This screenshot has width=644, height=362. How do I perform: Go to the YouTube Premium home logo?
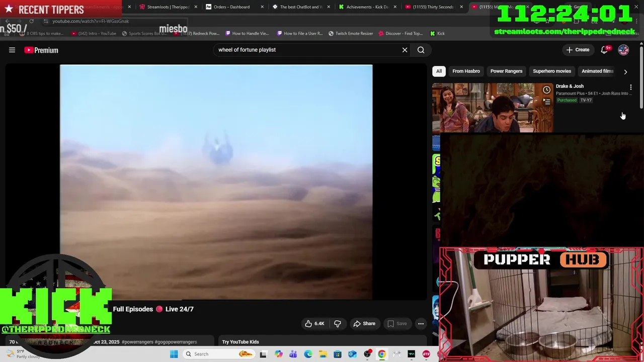tap(41, 50)
